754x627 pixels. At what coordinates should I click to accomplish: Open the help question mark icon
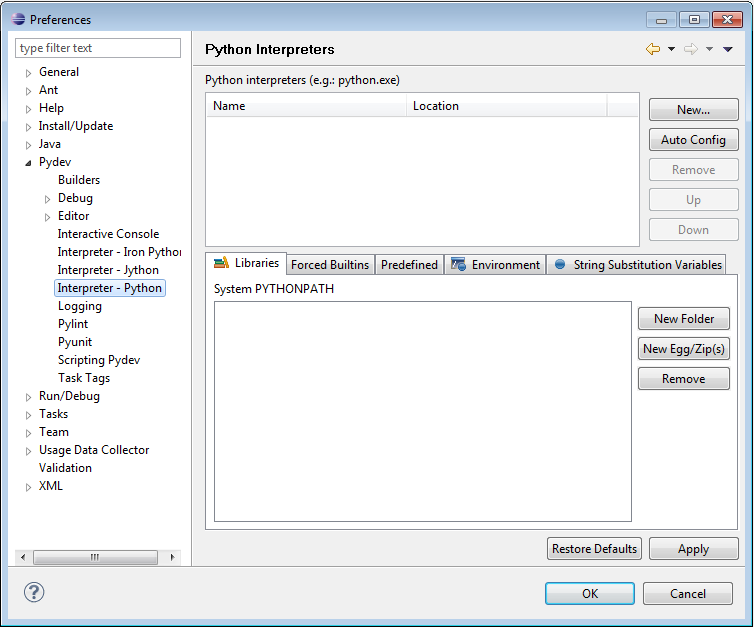(34, 592)
